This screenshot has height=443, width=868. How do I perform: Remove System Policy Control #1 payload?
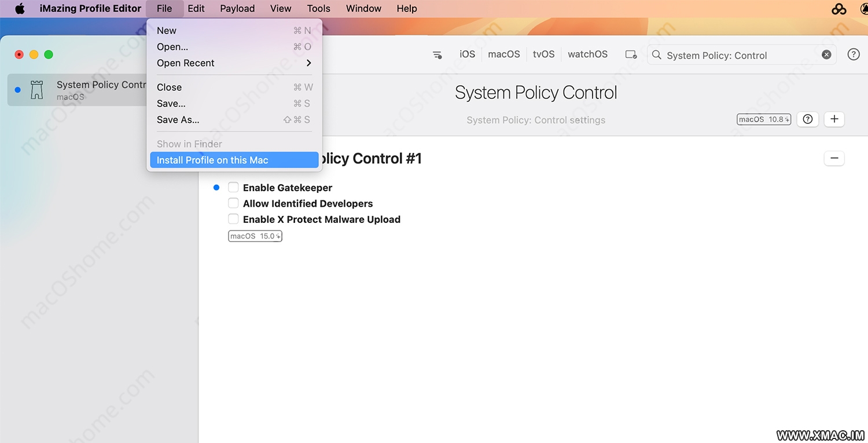click(834, 158)
